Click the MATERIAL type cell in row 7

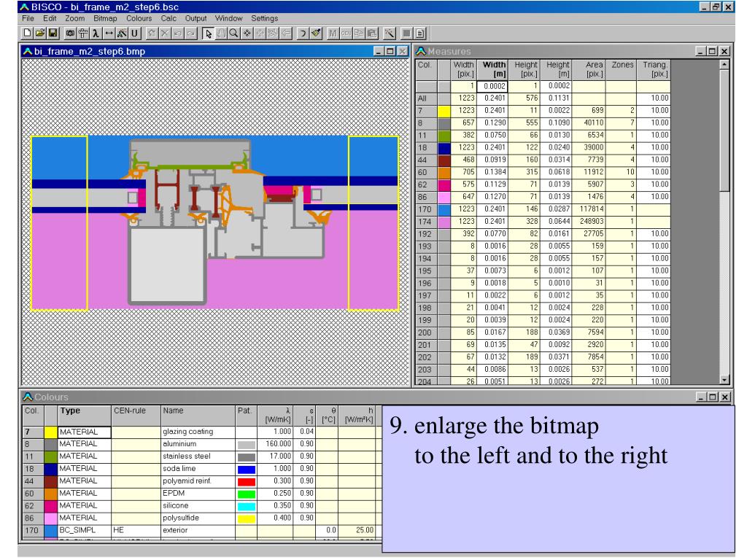tap(85, 432)
